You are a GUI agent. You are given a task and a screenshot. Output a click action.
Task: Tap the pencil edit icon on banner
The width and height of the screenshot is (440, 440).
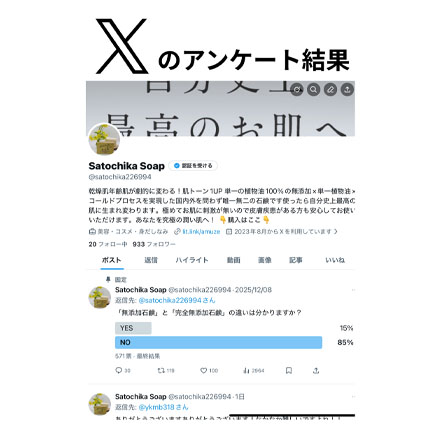click(x=330, y=89)
